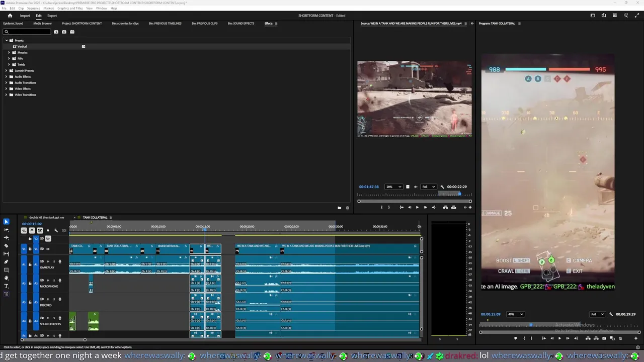The image size is (644, 362).
Task: Open Program monitor settings wrench
Action: (x=611, y=314)
